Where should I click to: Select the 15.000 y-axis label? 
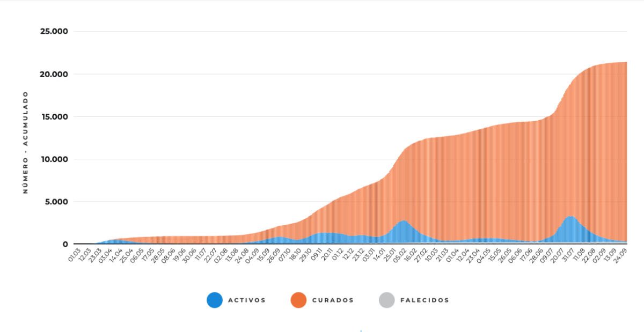coord(54,116)
